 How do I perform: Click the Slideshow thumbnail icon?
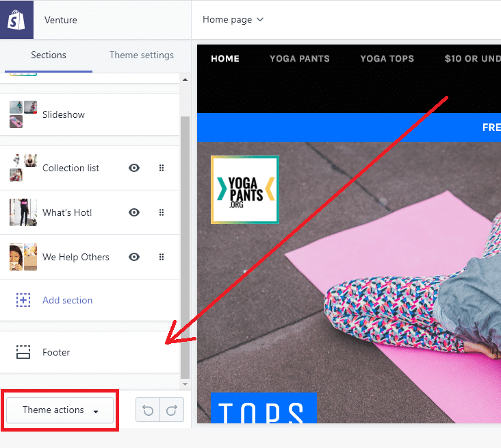23,114
